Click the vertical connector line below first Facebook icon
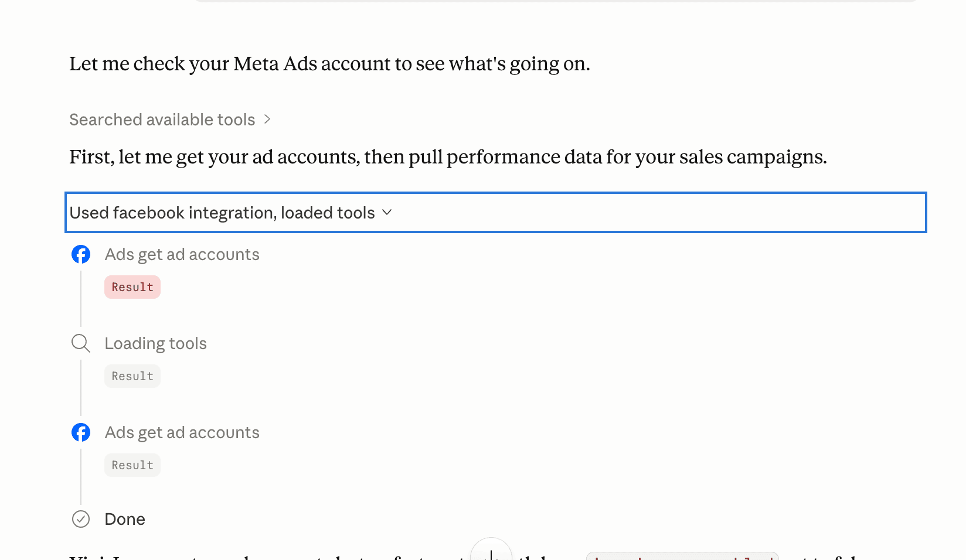This screenshot has width=966, height=560. (81, 298)
